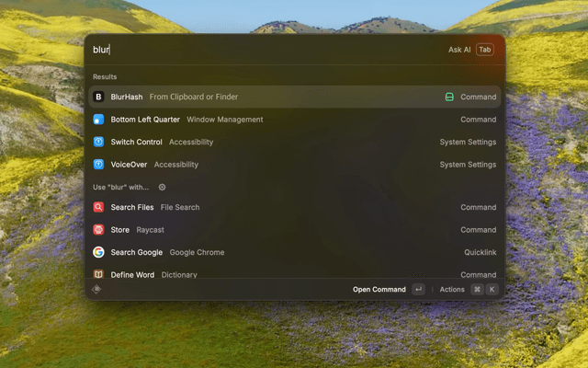The width and height of the screenshot is (588, 368).
Task: Click the BlurHash app icon
Action: [99, 97]
